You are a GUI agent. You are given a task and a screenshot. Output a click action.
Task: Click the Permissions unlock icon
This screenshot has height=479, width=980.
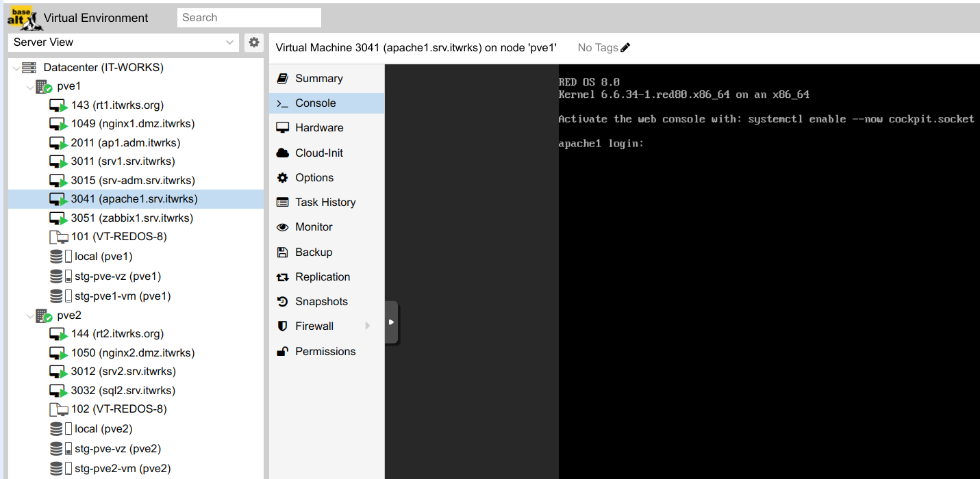[x=282, y=352]
